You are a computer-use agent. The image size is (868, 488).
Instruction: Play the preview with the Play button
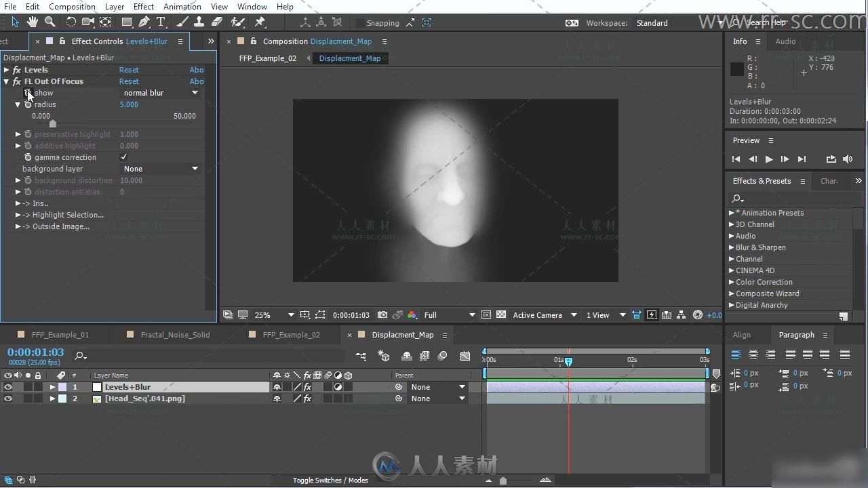(768, 159)
